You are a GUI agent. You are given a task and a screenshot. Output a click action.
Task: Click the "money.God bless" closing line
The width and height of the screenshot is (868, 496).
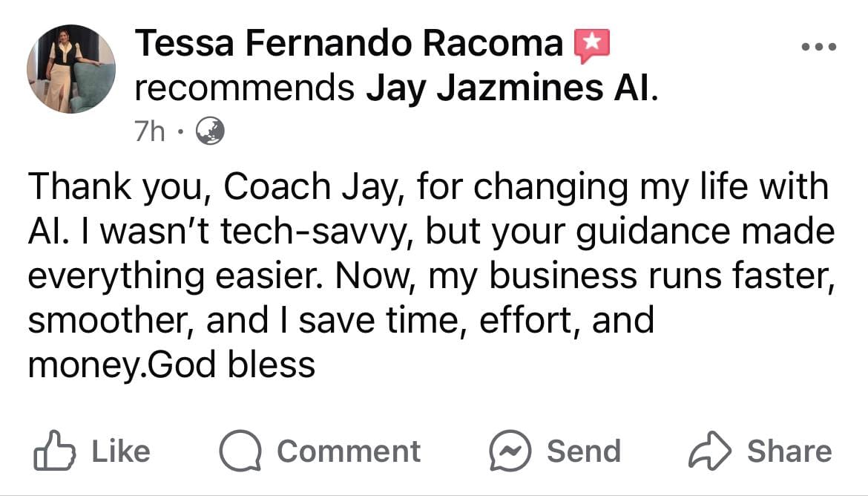171,365
